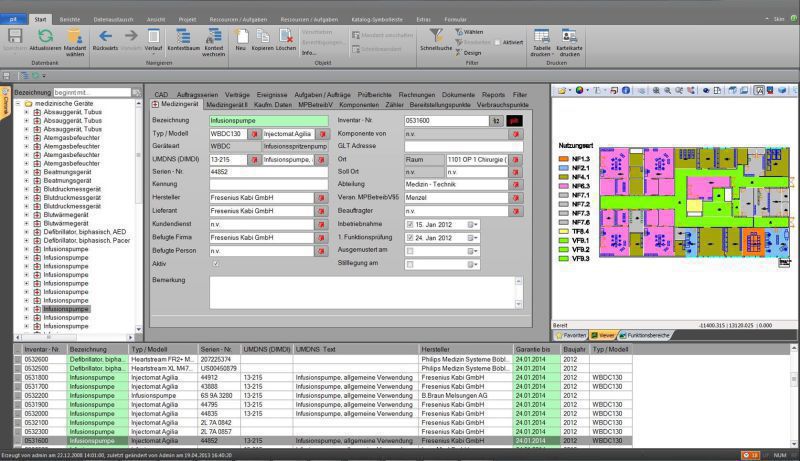The image size is (800, 461).
Task: Click the red lookup icon next to Abteilung
Action: [x=516, y=185]
